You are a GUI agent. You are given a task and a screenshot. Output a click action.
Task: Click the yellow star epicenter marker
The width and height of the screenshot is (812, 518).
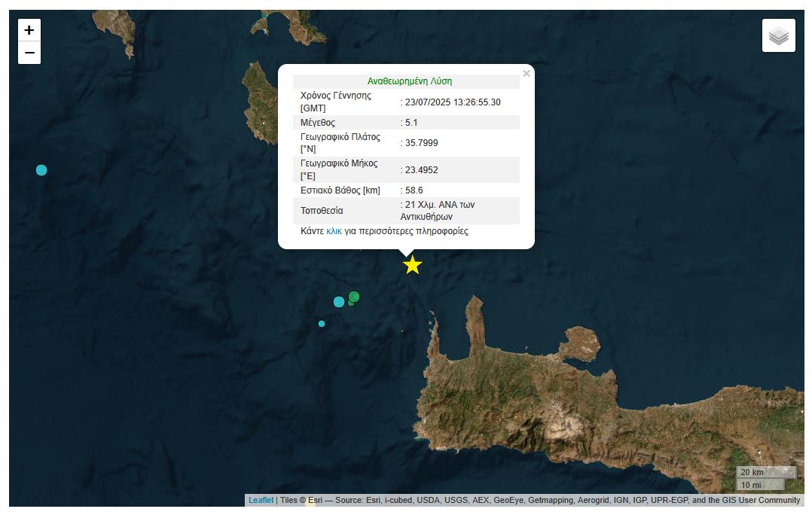click(412, 265)
